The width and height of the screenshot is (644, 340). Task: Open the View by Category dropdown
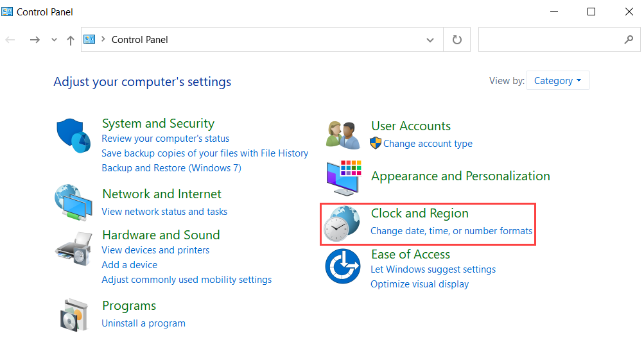click(558, 80)
